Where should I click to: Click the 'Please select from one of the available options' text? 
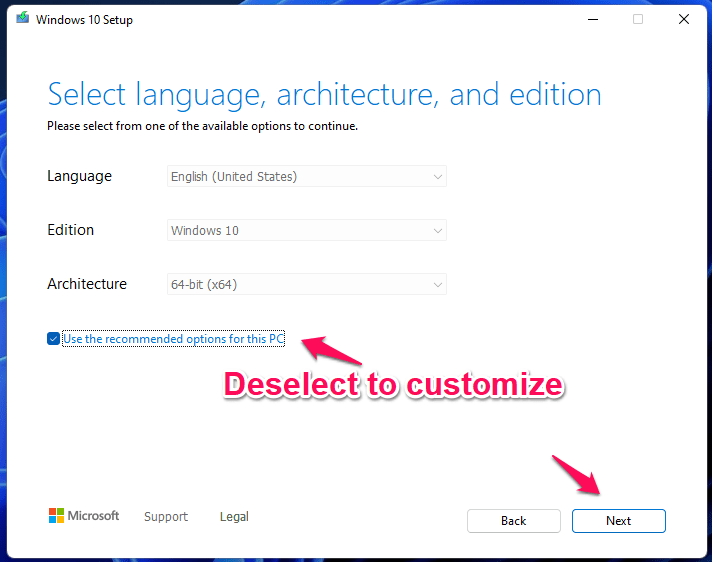(203, 126)
